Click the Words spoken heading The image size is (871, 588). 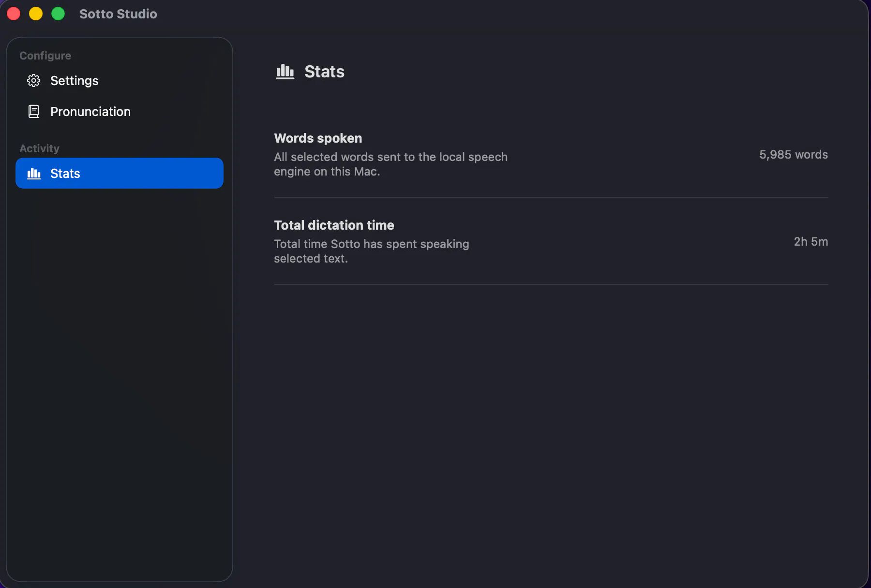(318, 138)
